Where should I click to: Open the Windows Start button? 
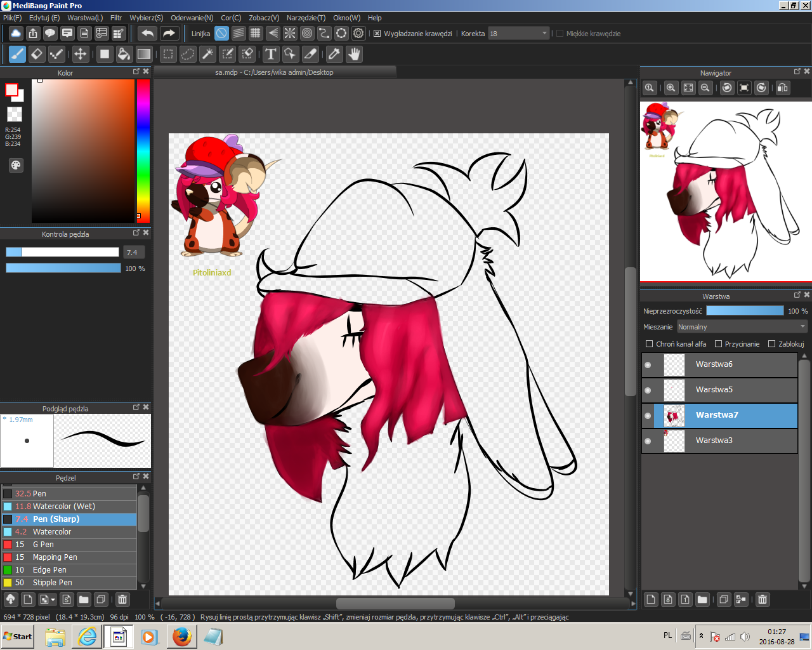(18, 636)
